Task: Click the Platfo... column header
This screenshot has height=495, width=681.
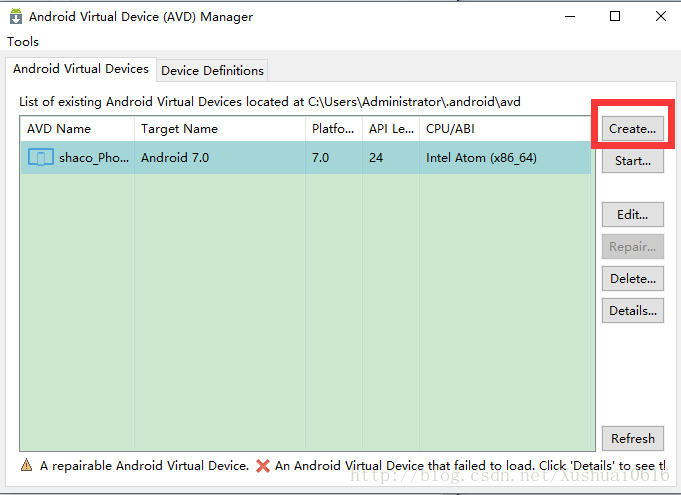Action: (334, 129)
